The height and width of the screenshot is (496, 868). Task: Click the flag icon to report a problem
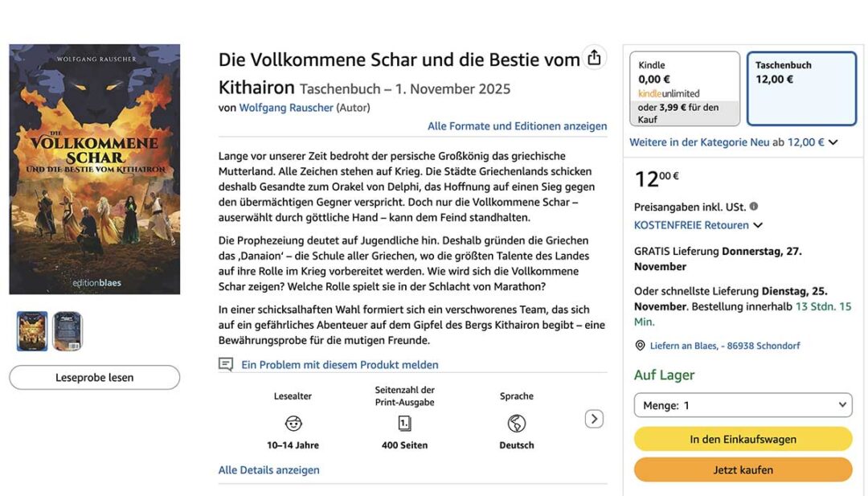(227, 365)
